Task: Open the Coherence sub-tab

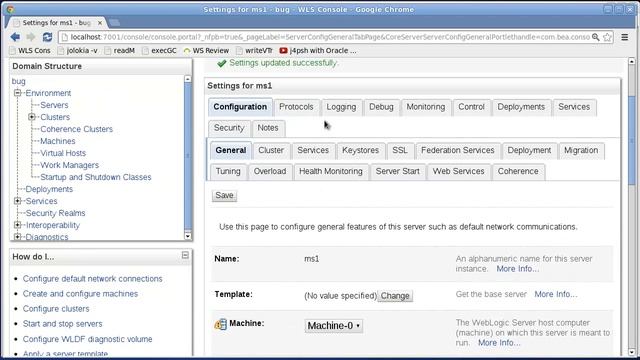Action: tap(518, 171)
